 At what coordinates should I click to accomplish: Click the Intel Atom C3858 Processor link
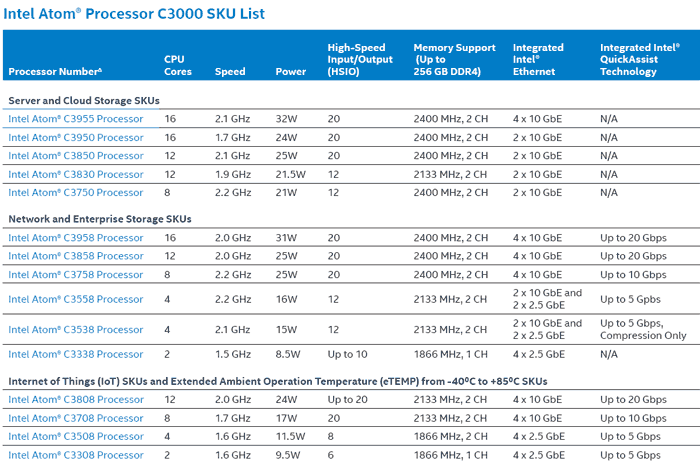coord(76,256)
